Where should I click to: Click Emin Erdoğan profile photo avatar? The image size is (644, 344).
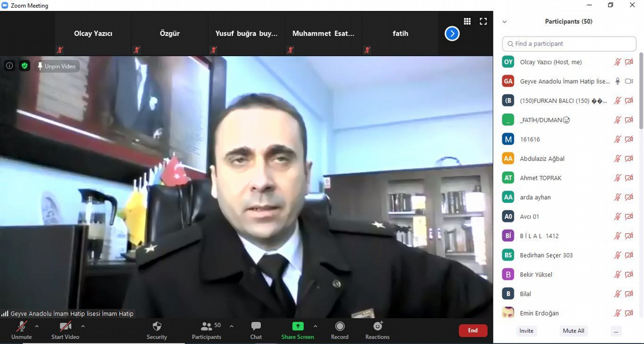click(x=508, y=313)
